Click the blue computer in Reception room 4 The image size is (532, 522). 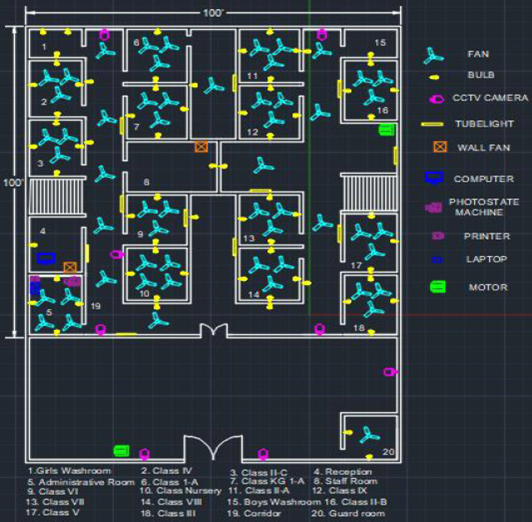(x=46, y=258)
